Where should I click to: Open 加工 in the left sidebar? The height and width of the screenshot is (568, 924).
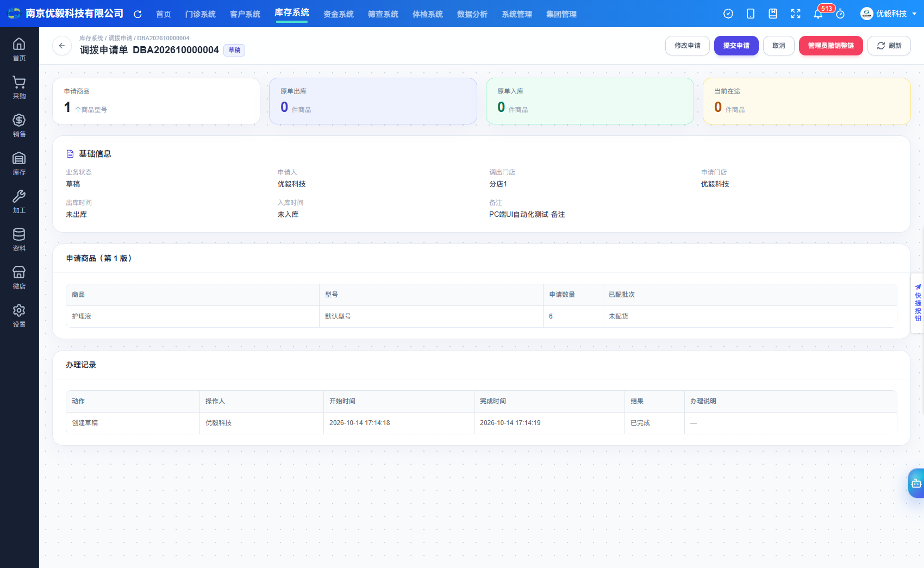coord(19,201)
